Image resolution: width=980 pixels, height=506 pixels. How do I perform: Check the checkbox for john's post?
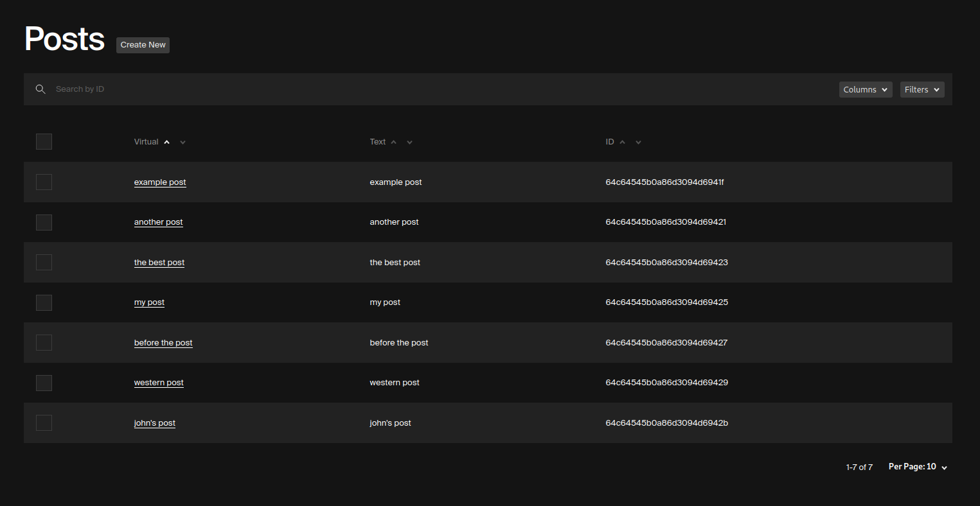[x=44, y=423]
